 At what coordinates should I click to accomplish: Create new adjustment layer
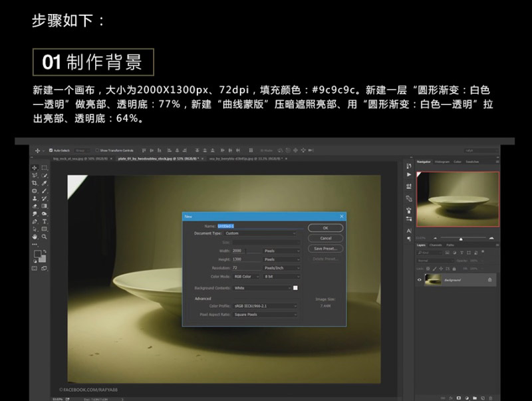click(x=467, y=398)
